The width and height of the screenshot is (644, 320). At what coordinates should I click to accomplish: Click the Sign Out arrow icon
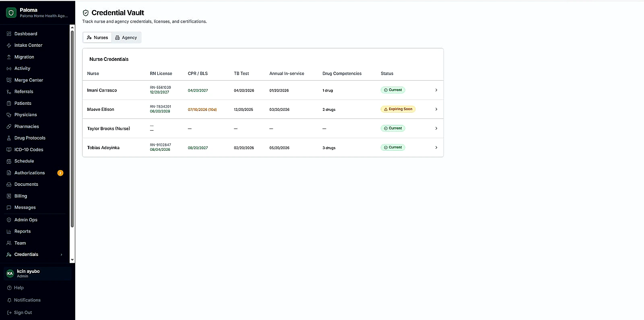(x=9, y=313)
